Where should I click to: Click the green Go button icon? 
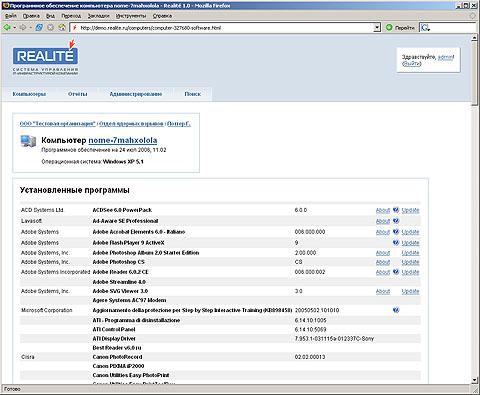point(389,28)
